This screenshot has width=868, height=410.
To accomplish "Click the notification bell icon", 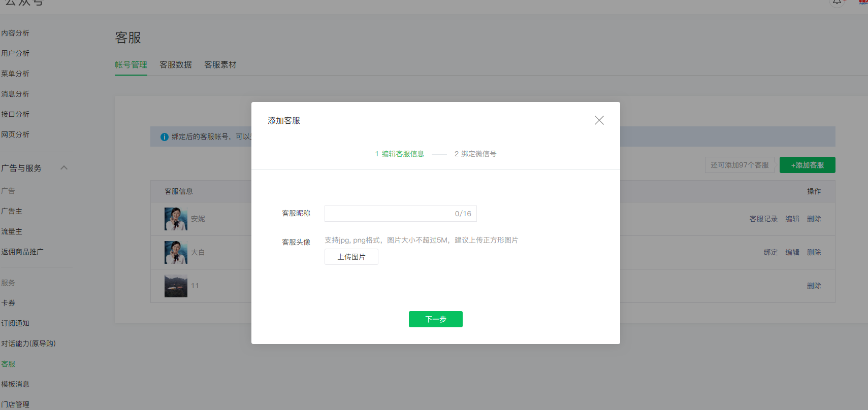I will [837, 2].
